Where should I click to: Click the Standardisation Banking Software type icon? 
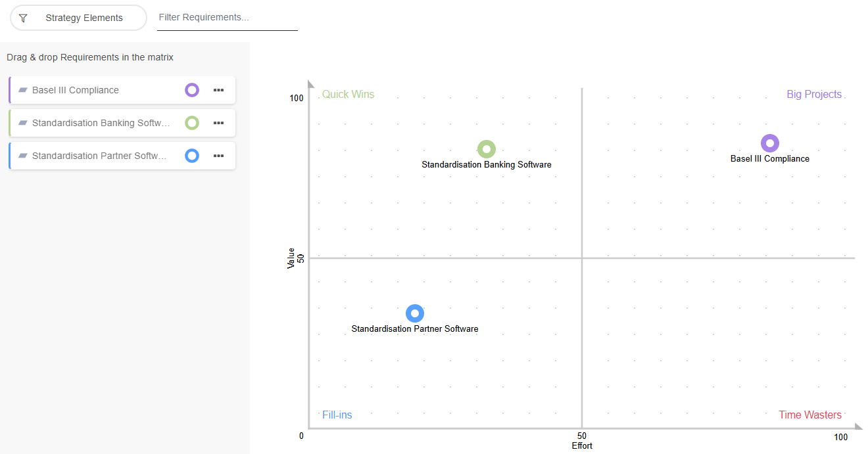(23, 123)
